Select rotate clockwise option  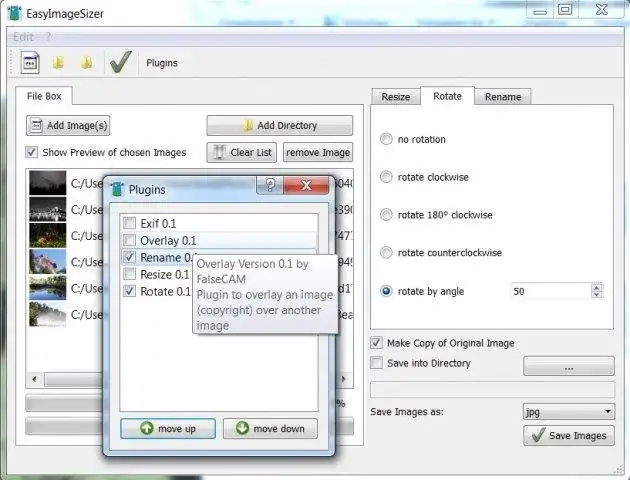point(386,177)
